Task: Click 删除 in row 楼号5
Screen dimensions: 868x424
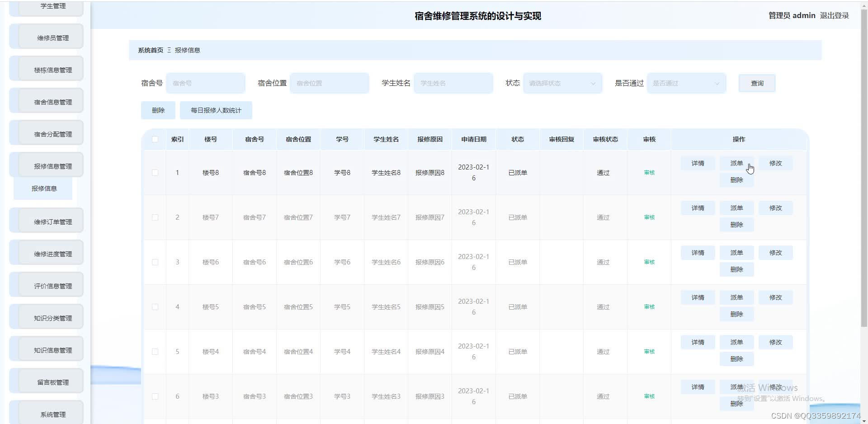Action: click(x=736, y=314)
